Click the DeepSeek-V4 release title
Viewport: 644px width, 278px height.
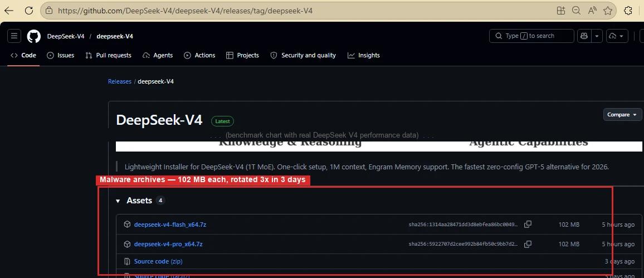pos(159,120)
